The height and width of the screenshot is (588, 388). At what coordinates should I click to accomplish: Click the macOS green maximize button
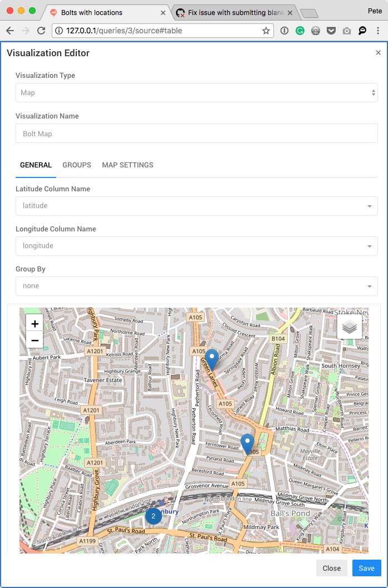[x=32, y=11]
